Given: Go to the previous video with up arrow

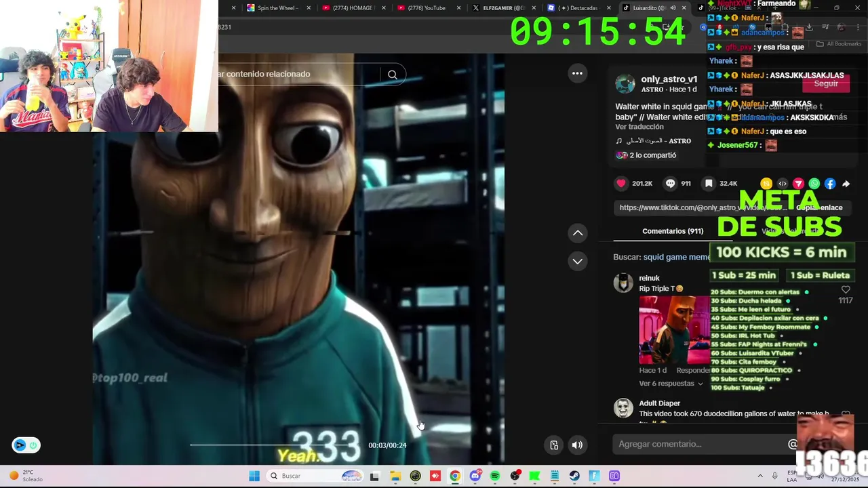Looking at the screenshot, I should pyautogui.click(x=578, y=232).
